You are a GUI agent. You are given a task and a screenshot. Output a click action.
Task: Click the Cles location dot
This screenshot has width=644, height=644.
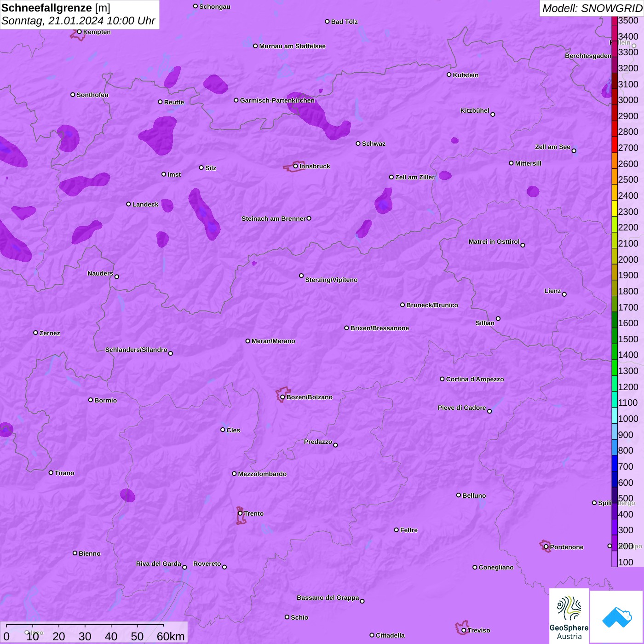click(223, 430)
